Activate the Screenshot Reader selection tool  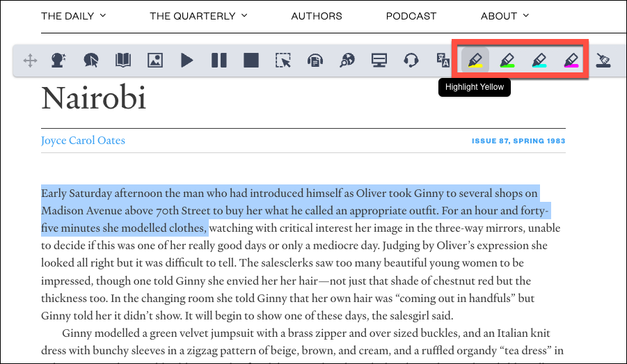tap(283, 61)
